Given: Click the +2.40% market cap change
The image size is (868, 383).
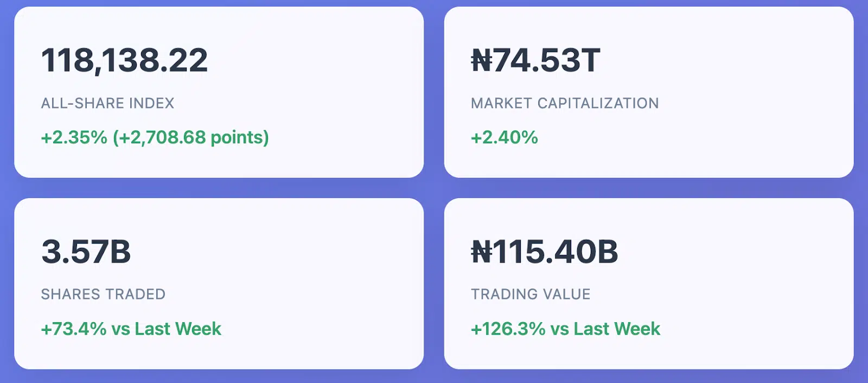Looking at the screenshot, I should tap(505, 137).
